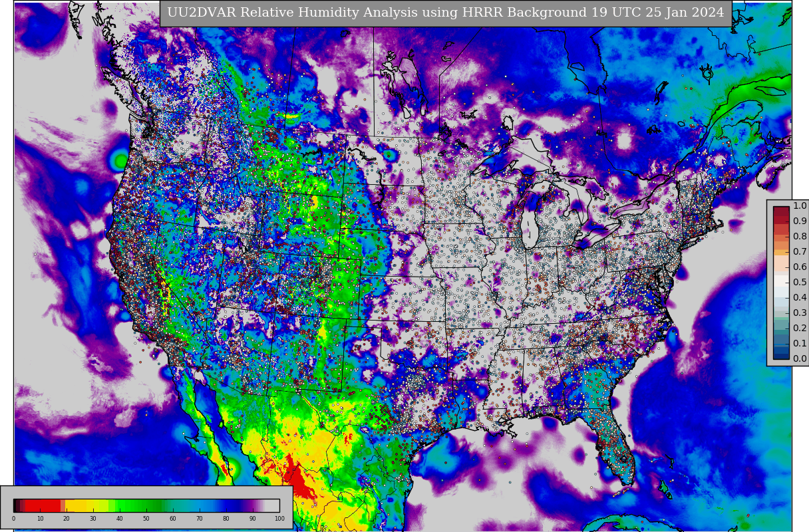Pick the darkest red swatch atop right colorbar

(x=781, y=211)
